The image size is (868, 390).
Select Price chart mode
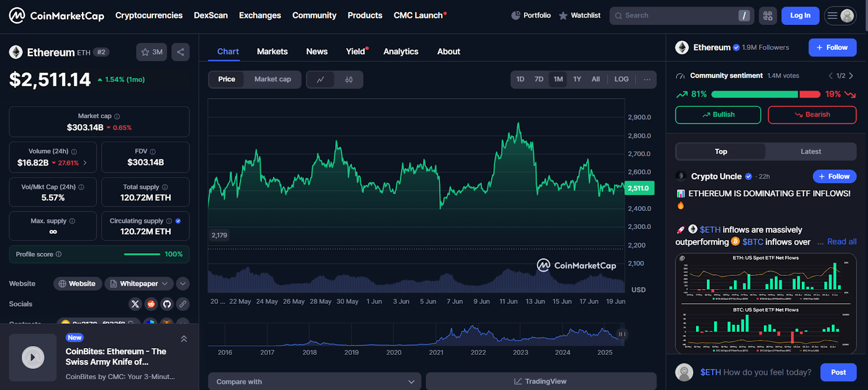tap(227, 79)
